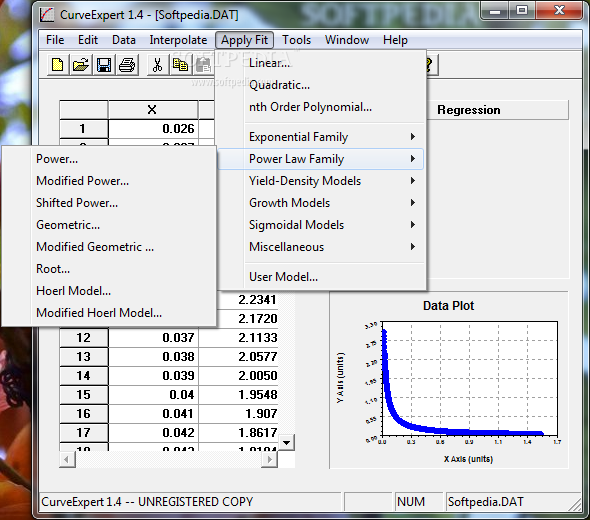Select Modified Hoerl Model... entry
Image resolution: width=590 pixels, height=520 pixels.
tap(109, 313)
